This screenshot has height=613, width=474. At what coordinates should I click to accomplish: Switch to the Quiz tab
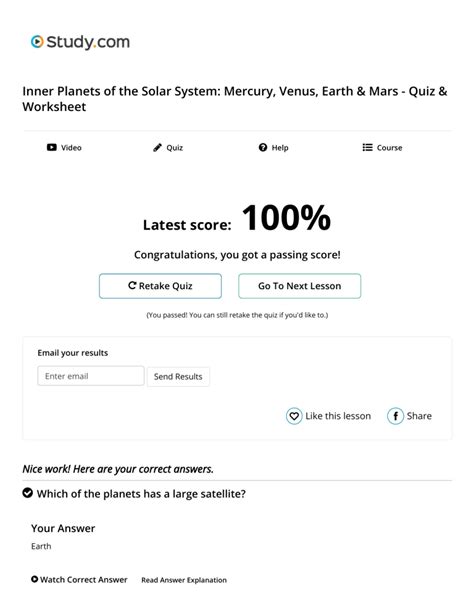coord(168,147)
